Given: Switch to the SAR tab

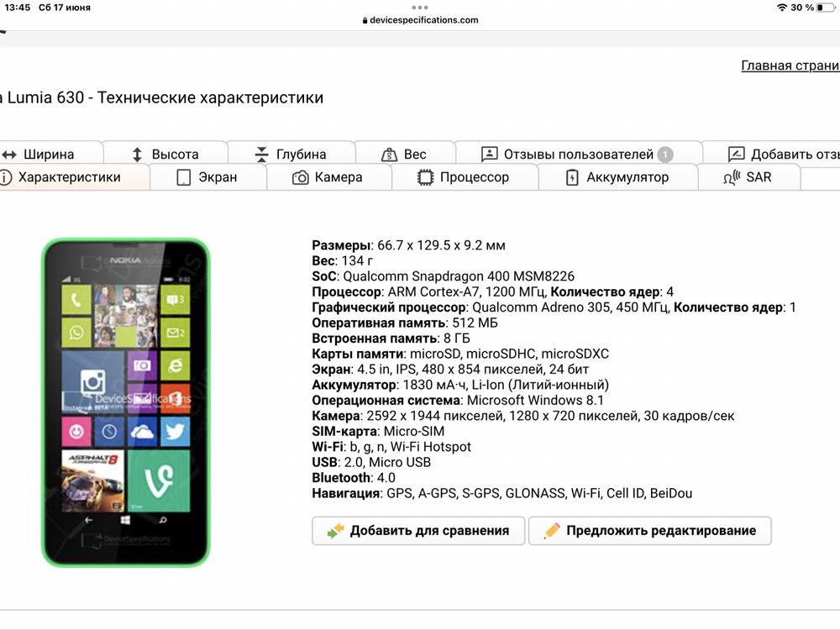Looking at the screenshot, I should pos(748,177).
